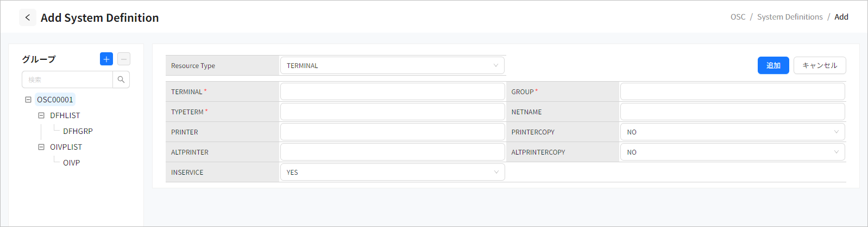
Task: Focus the TERMINAL input field
Action: coord(392,91)
